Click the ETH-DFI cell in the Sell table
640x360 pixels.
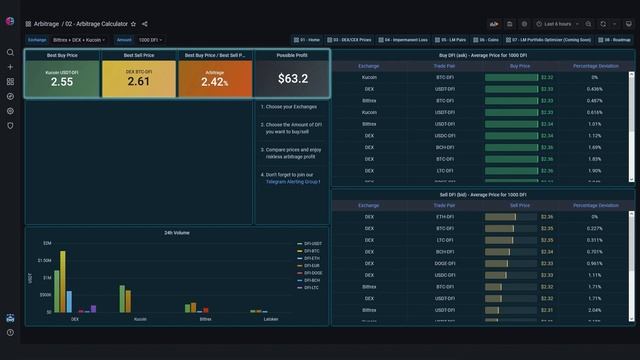click(x=444, y=217)
